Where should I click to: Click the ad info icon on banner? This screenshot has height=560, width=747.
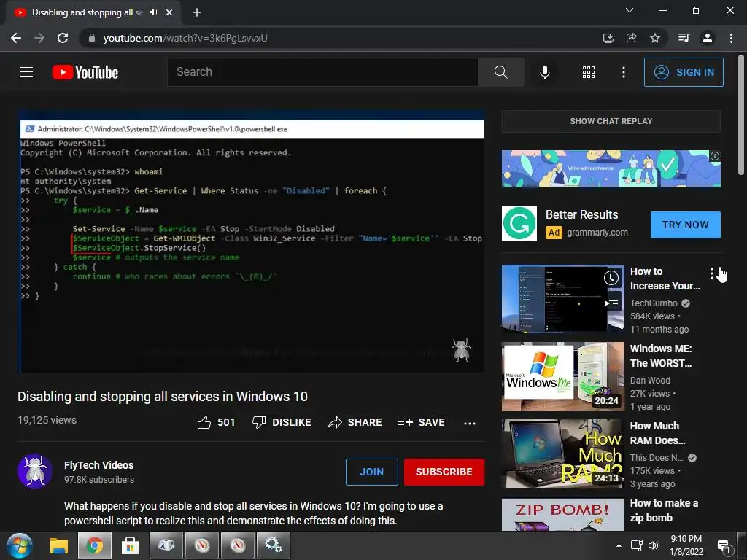[715, 156]
